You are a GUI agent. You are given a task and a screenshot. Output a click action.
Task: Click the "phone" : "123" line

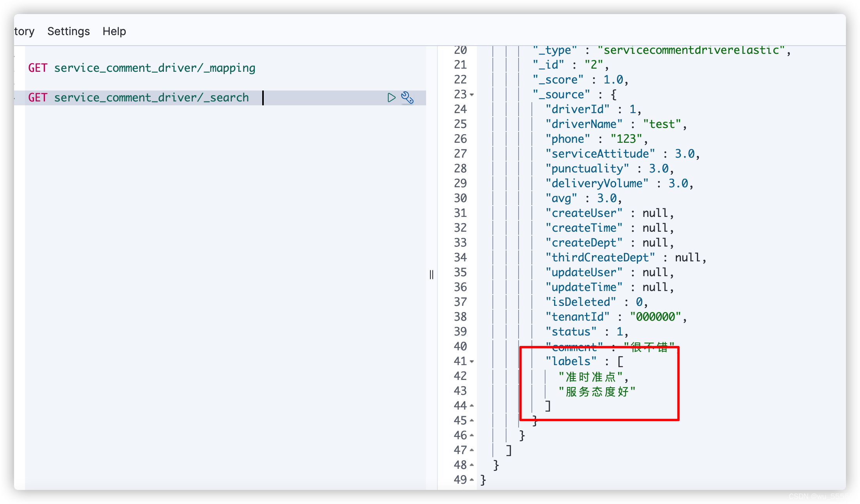pos(597,139)
